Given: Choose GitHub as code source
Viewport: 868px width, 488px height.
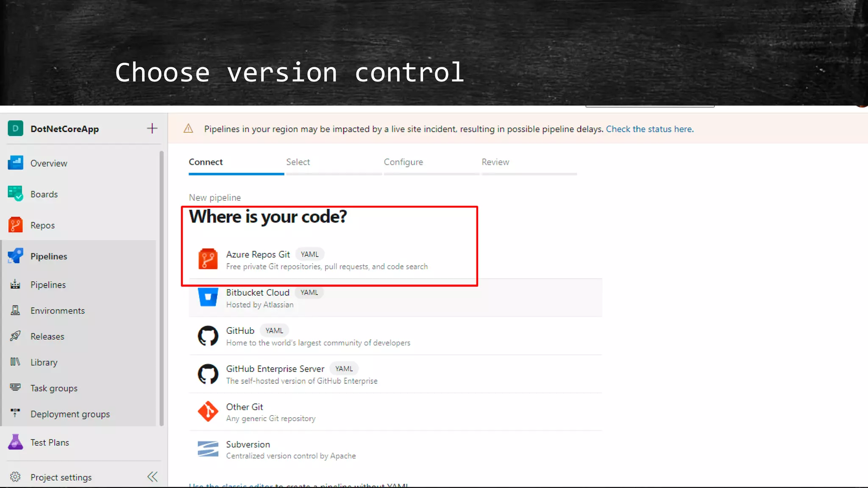Looking at the screenshot, I should [240, 330].
